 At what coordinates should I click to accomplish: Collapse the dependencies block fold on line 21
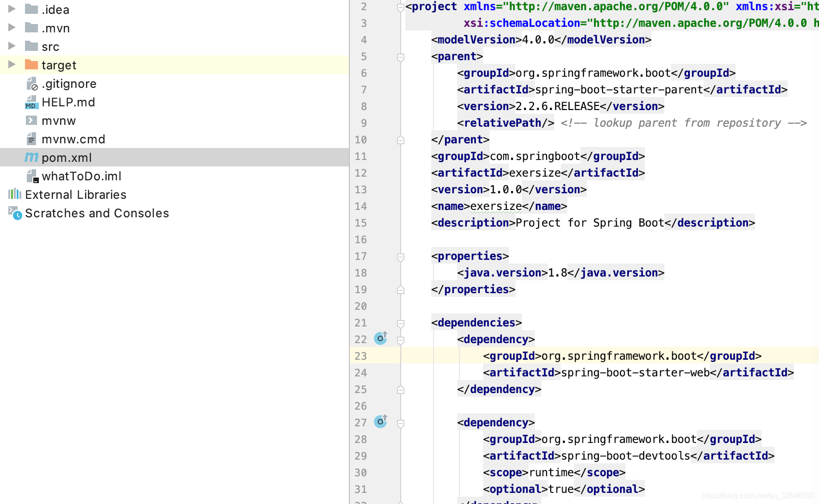click(401, 324)
